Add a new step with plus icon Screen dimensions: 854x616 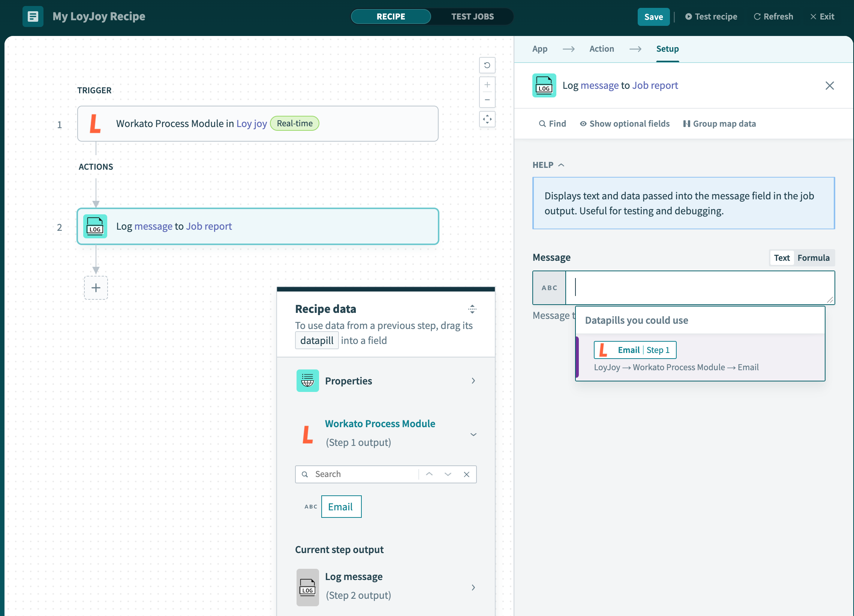pyautogui.click(x=96, y=288)
